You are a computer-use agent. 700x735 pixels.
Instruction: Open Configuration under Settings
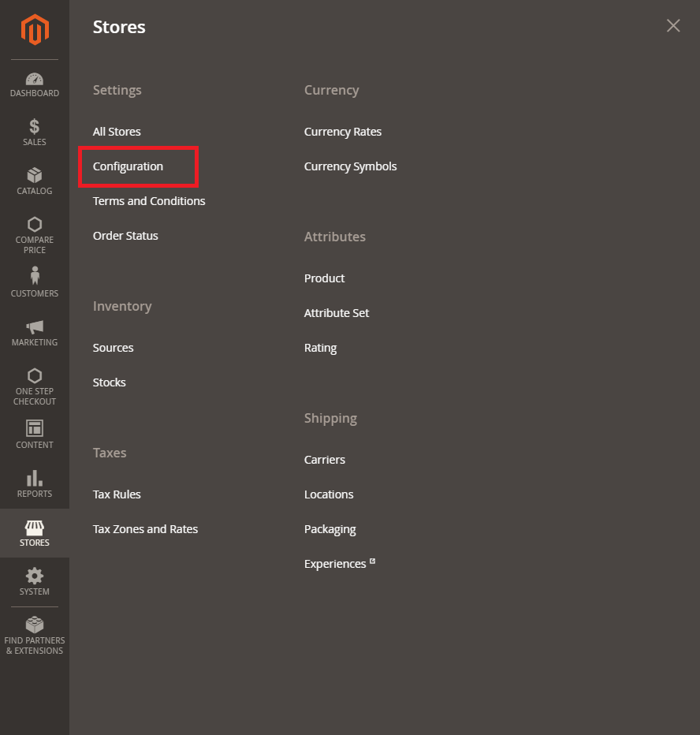(128, 166)
